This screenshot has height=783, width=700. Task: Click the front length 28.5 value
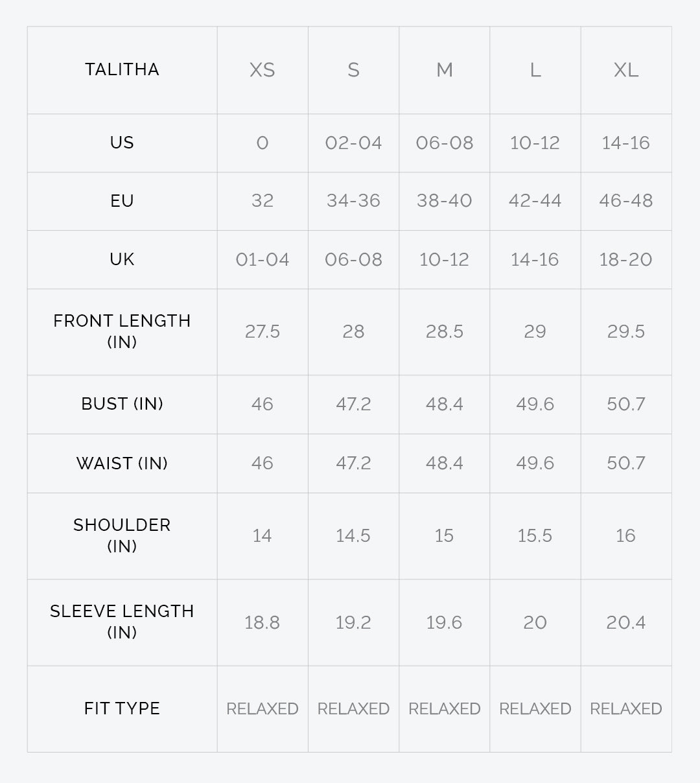coord(445,332)
